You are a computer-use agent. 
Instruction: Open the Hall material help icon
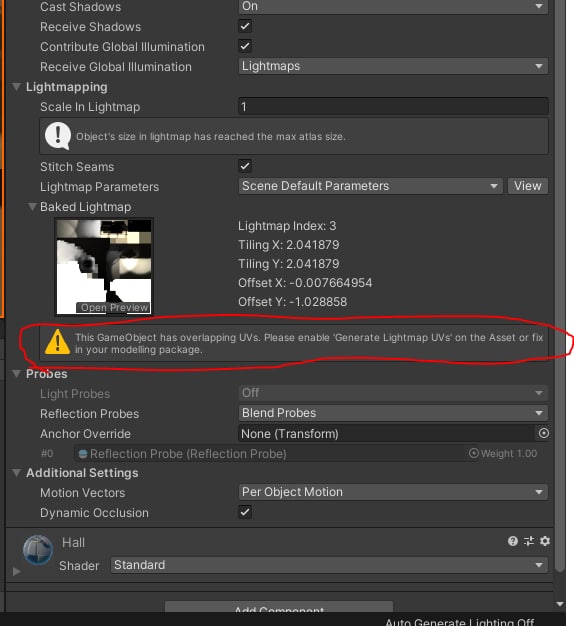(513, 541)
